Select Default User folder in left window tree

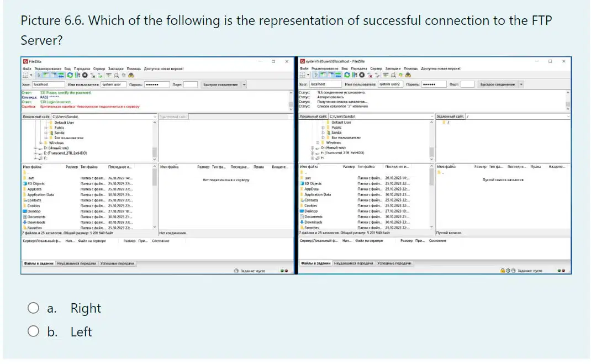(64, 123)
